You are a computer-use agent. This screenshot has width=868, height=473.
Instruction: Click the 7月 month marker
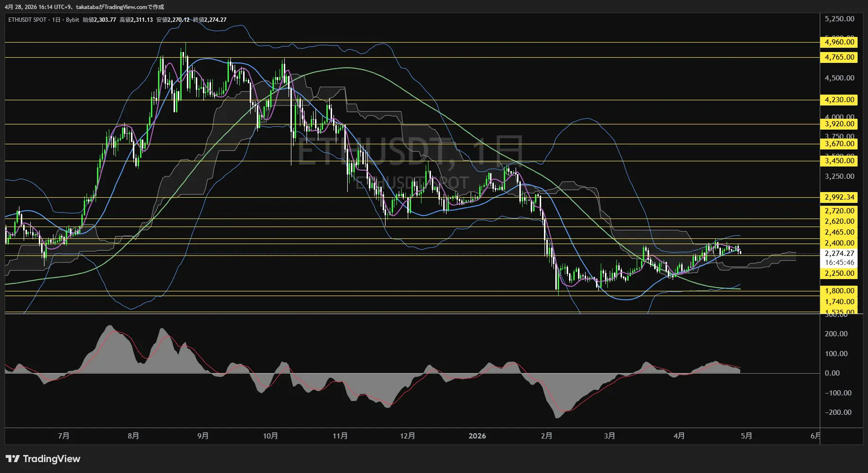pos(63,436)
